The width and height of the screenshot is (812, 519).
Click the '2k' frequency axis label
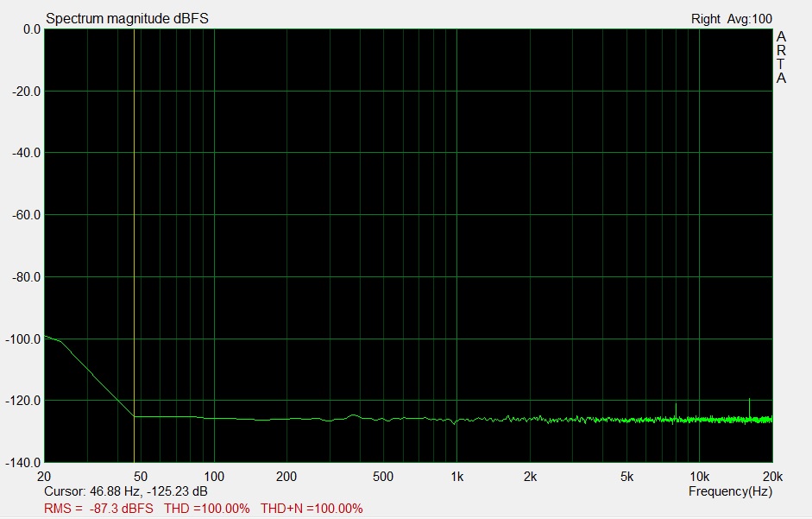click(x=530, y=477)
